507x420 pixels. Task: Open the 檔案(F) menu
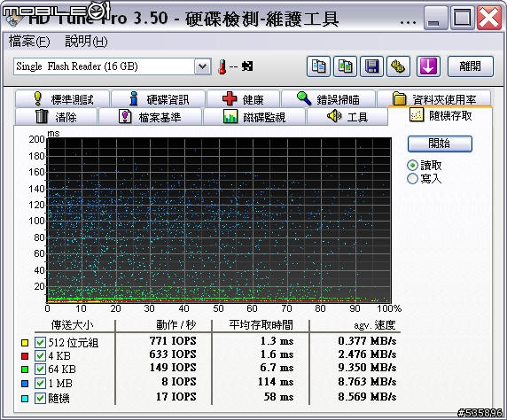29,42
